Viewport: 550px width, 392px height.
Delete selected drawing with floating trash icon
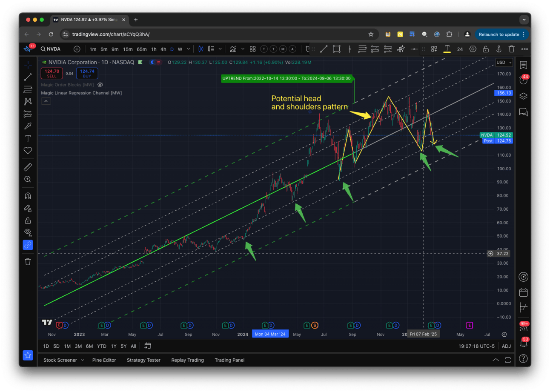click(x=512, y=49)
